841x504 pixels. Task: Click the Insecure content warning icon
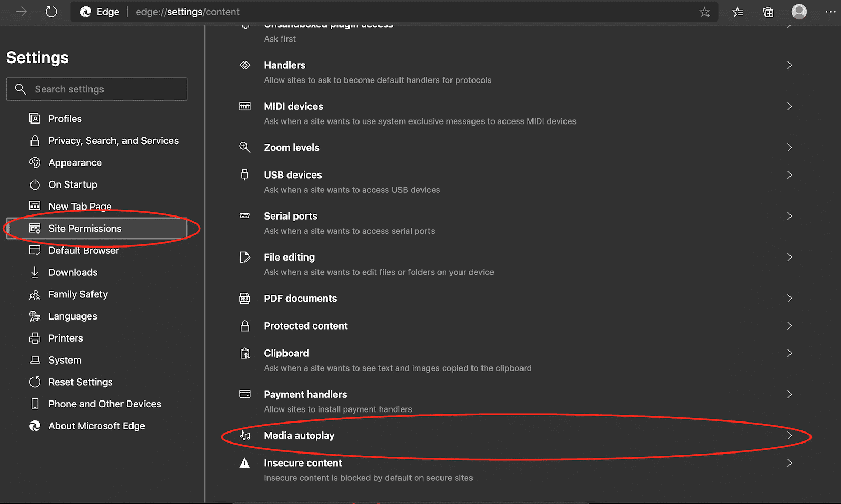[x=245, y=462]
